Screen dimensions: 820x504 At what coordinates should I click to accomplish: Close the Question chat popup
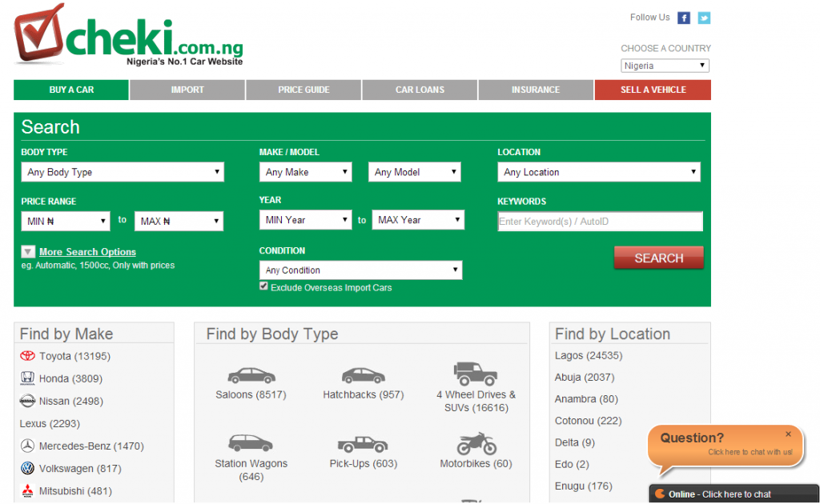coord(788,434)
